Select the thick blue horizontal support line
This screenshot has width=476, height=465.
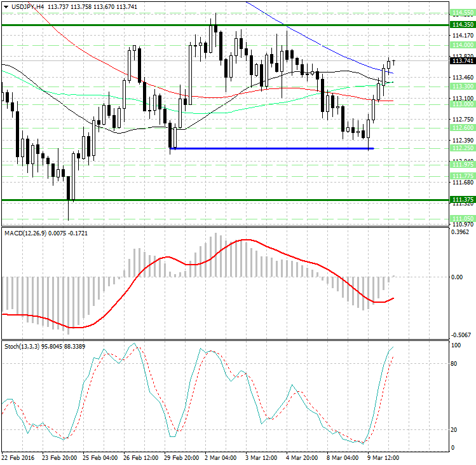point(272,149)
